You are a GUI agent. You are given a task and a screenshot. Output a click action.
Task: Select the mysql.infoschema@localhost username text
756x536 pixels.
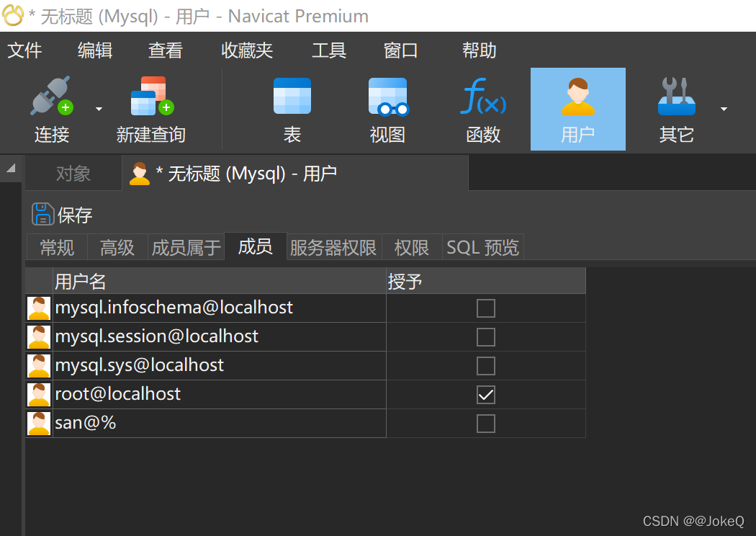(174, 308)
